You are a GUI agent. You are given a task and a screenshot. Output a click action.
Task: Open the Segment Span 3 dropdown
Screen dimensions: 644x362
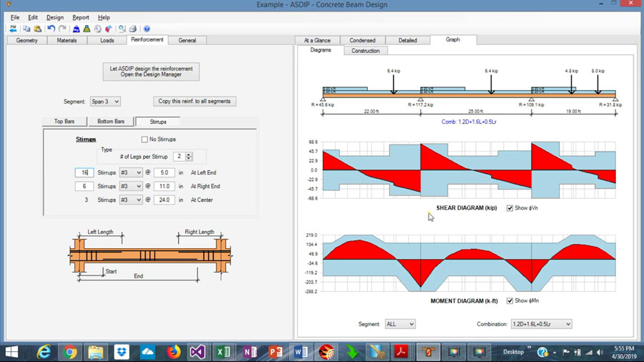(x=105, y=102)
